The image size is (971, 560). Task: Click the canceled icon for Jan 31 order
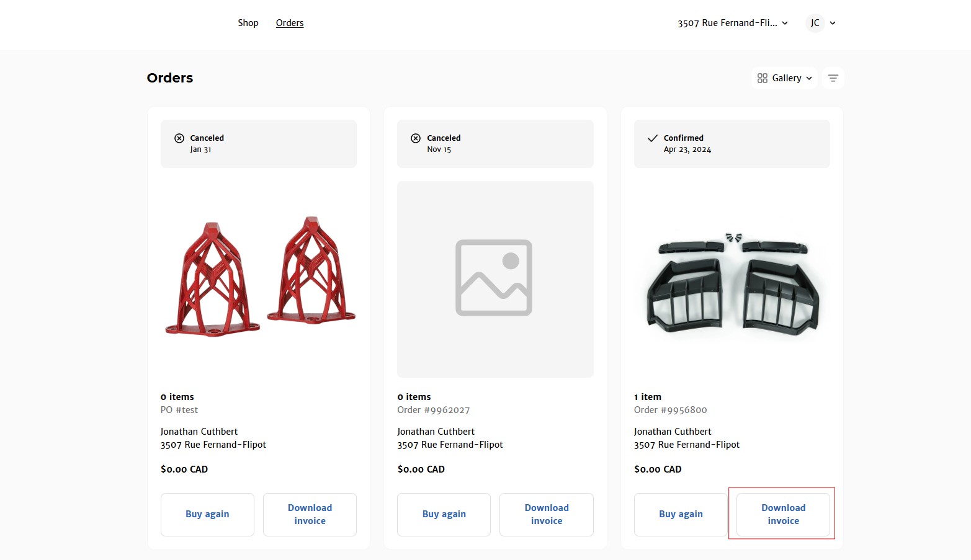179,138
